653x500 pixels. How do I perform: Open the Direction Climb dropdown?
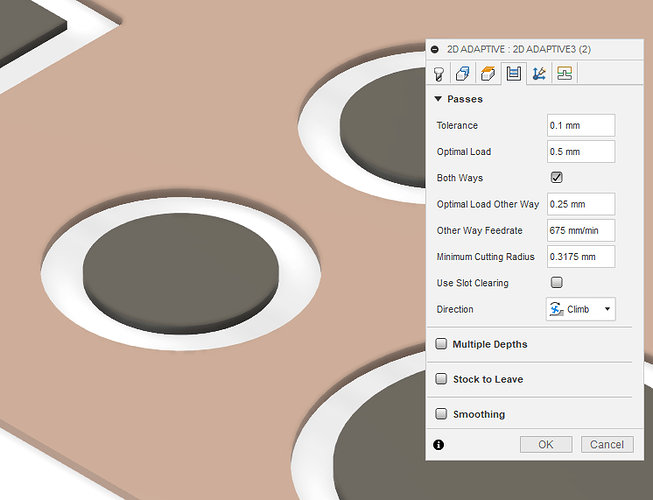pyautogui.click(x=581, y=309)
